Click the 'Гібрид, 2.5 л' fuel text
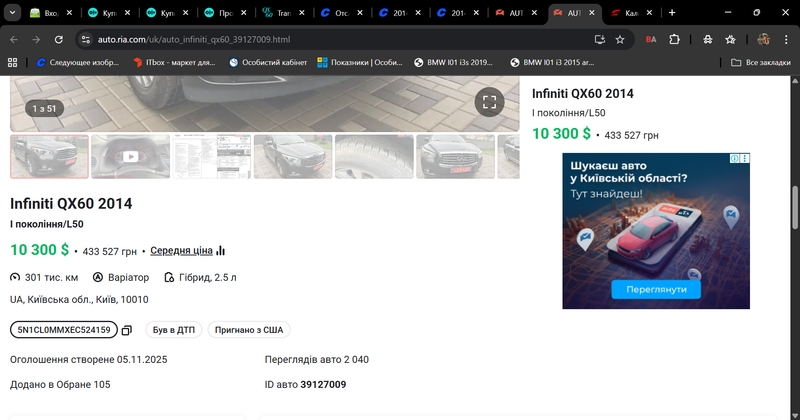 pos(208,278)
